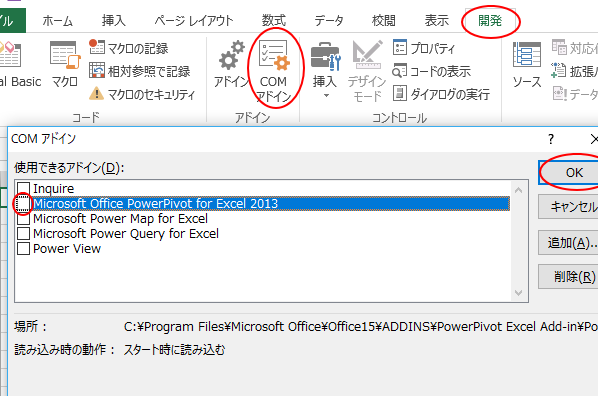Check Microsoft Office PowerPivot for Excel 2013 checkbox
The height and width of the screenshot is (396, 598).
click(x=23, y=204)
